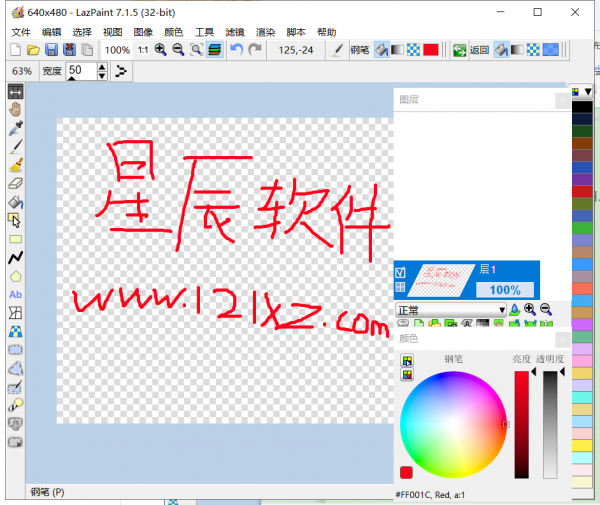Toggle back color solid fill bucket option

click(501, 50)
